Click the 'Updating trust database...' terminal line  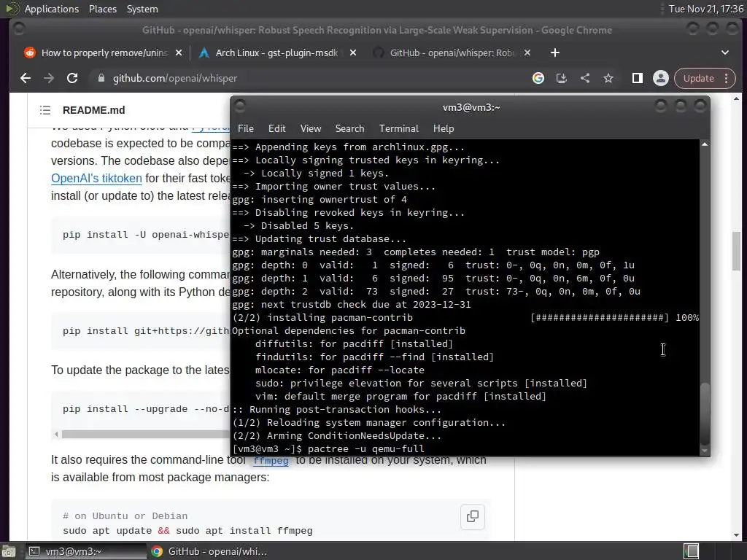click(320, 239)
